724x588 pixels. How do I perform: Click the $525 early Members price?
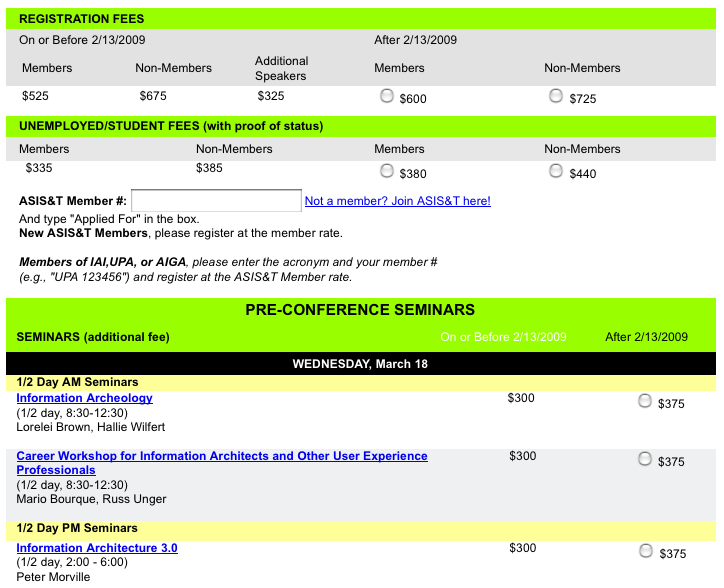tap(36, 97)
